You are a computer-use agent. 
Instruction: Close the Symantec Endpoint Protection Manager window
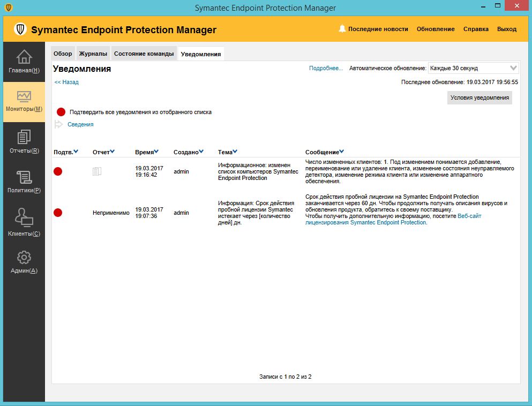517,6
